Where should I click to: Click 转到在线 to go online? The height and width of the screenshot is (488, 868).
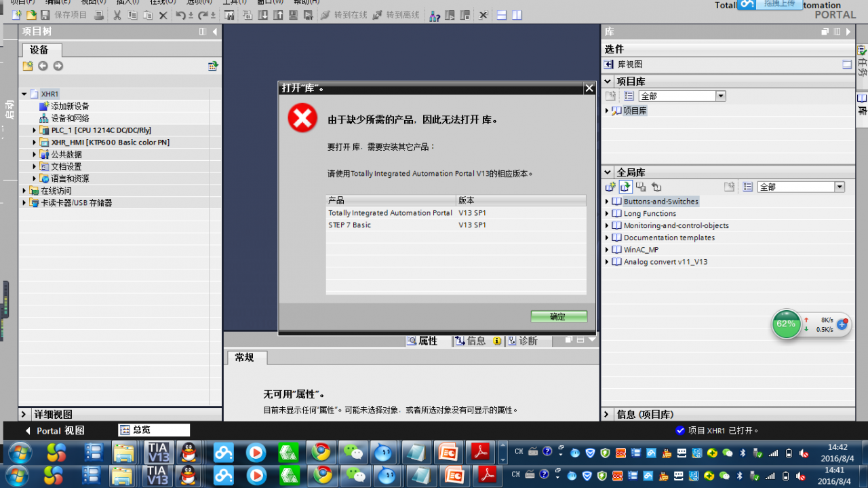tap(344, 15)
